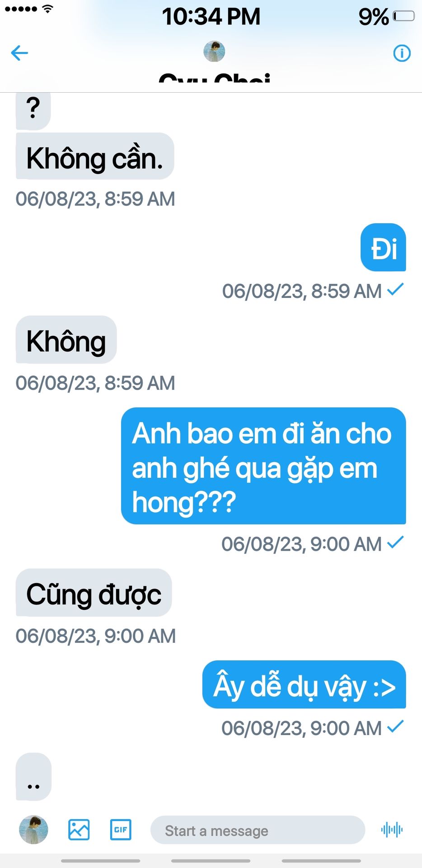Image resolution: width=422 pixels, height=868 pixels.
Task: Open the image picker icon
Action: (79, 830)
